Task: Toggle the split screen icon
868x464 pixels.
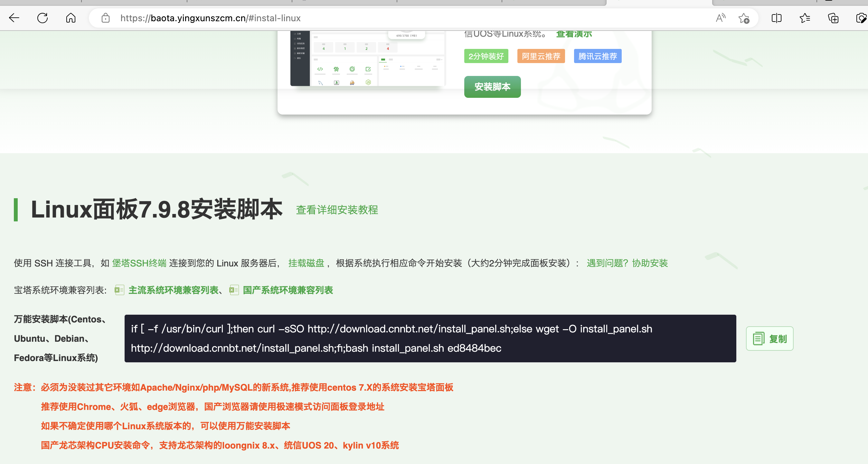Action: tap(776, 18)
